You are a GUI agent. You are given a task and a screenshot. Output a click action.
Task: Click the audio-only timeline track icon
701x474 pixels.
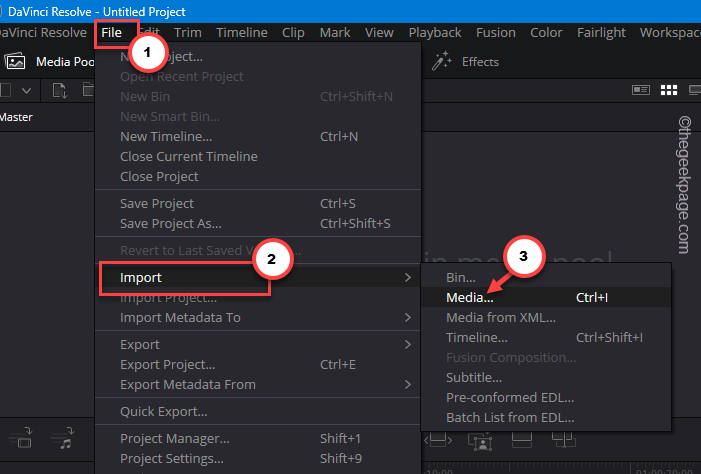tap(63, 439)
